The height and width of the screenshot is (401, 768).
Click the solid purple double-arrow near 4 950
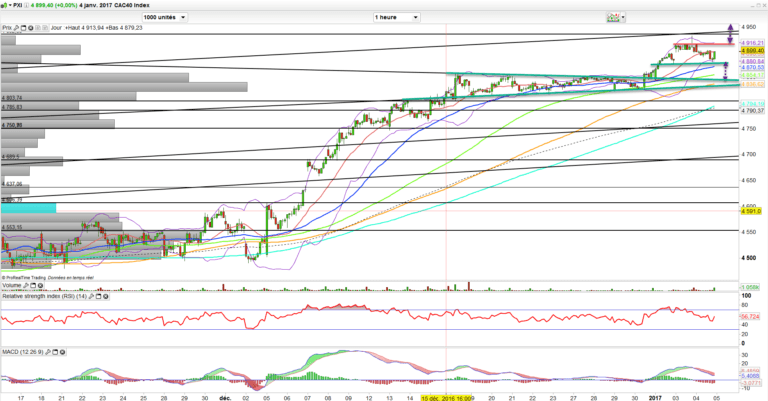coord(730,34)
